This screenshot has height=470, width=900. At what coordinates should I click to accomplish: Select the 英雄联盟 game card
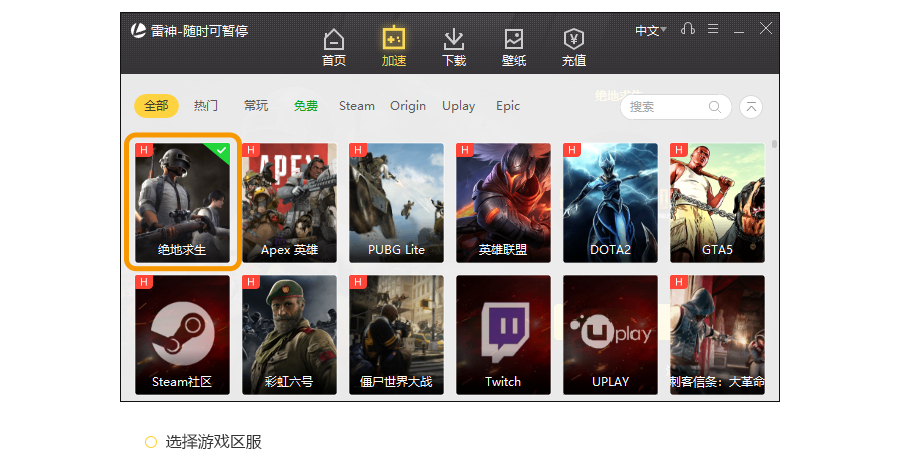tap(503, 203)
